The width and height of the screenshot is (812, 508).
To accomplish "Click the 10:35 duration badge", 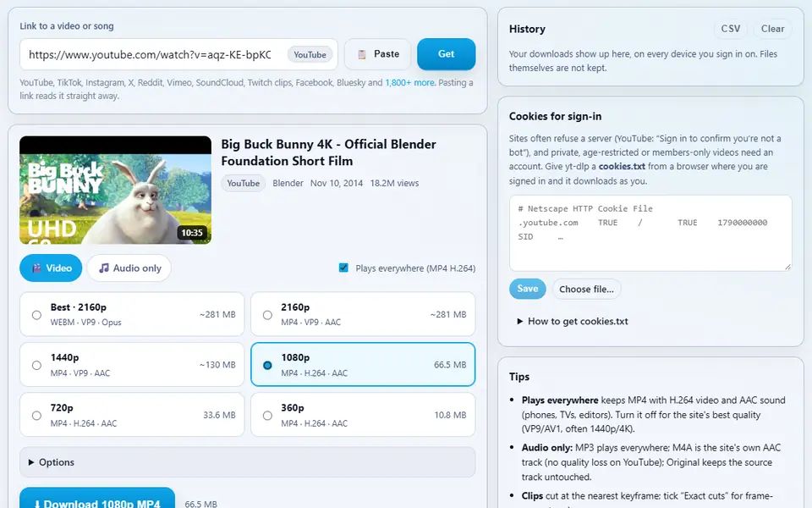I will click(192, 233).
